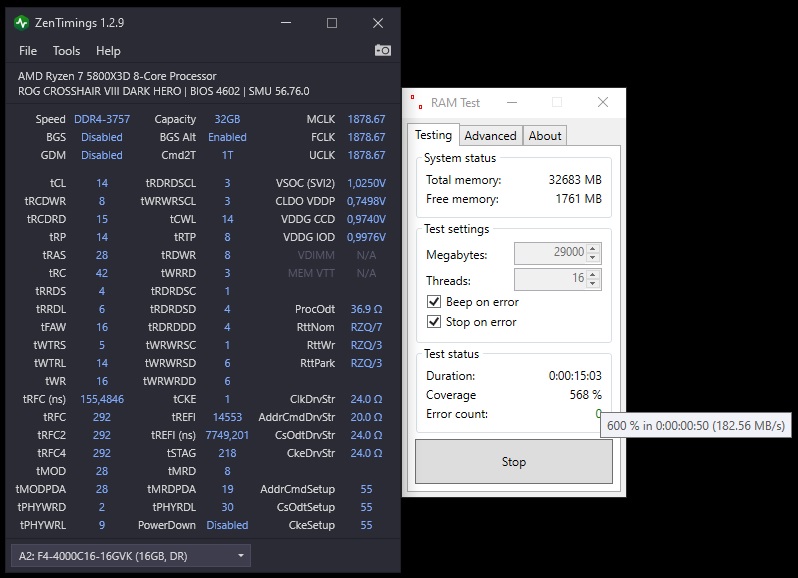Click the VDDG CCD 0,9740V value
The width and height of the screenshot is (798, 578).
pyautogui.click(x=366, y=219)
